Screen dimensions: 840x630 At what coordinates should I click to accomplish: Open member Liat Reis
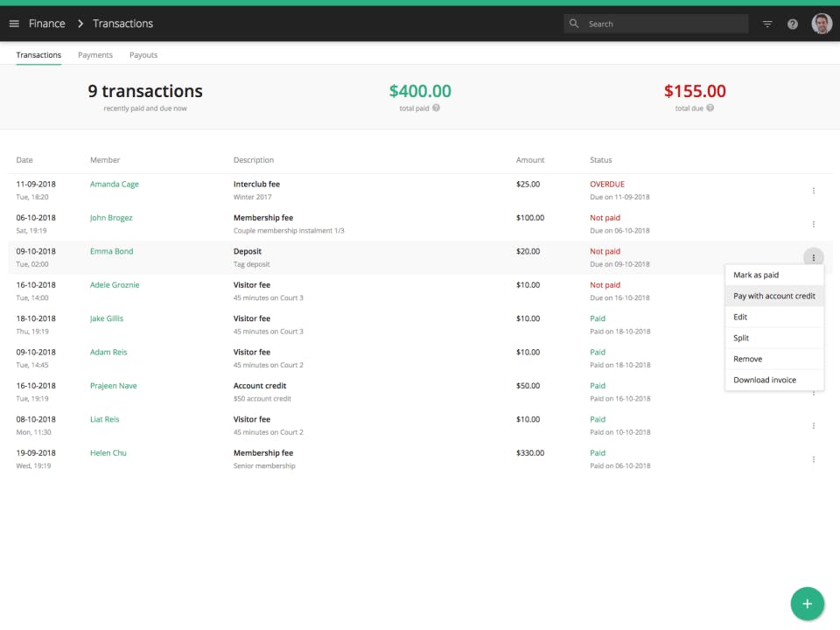tap(104, 419)
